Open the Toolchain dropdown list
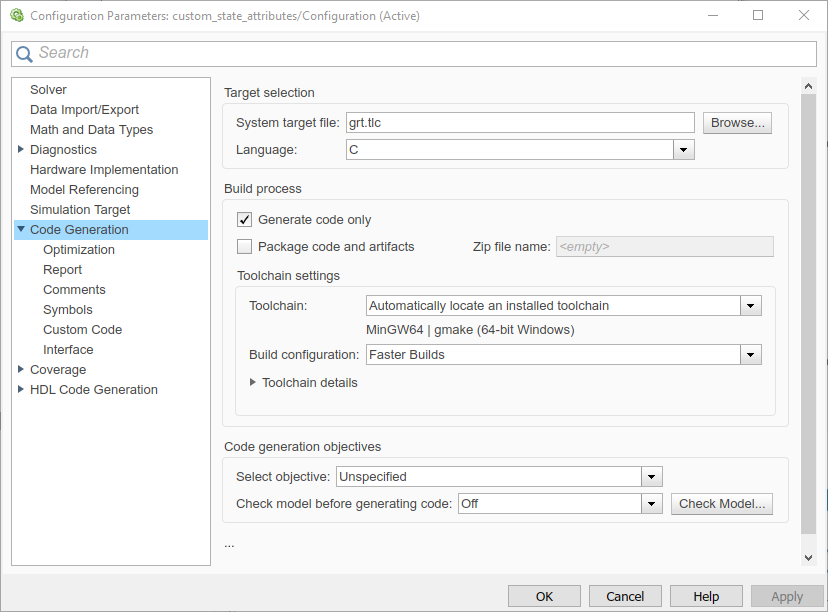828x612 pixels. pyautogui.click(x=750, y=306)
